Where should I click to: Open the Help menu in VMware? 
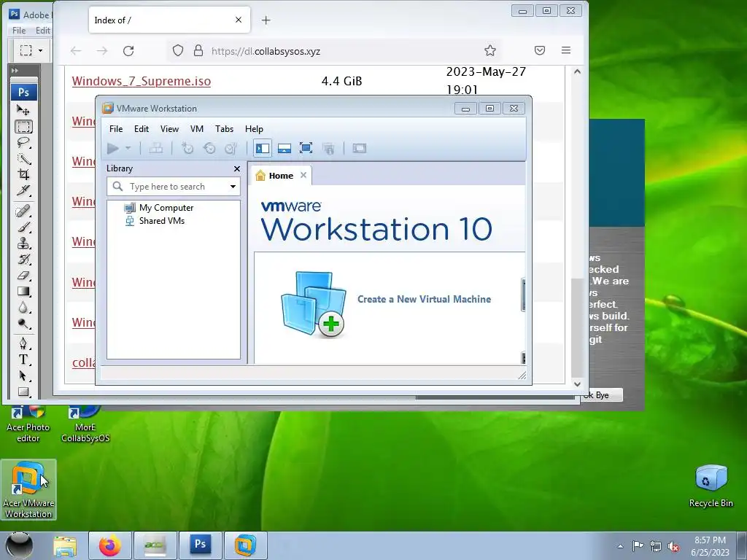pos(254,129)
